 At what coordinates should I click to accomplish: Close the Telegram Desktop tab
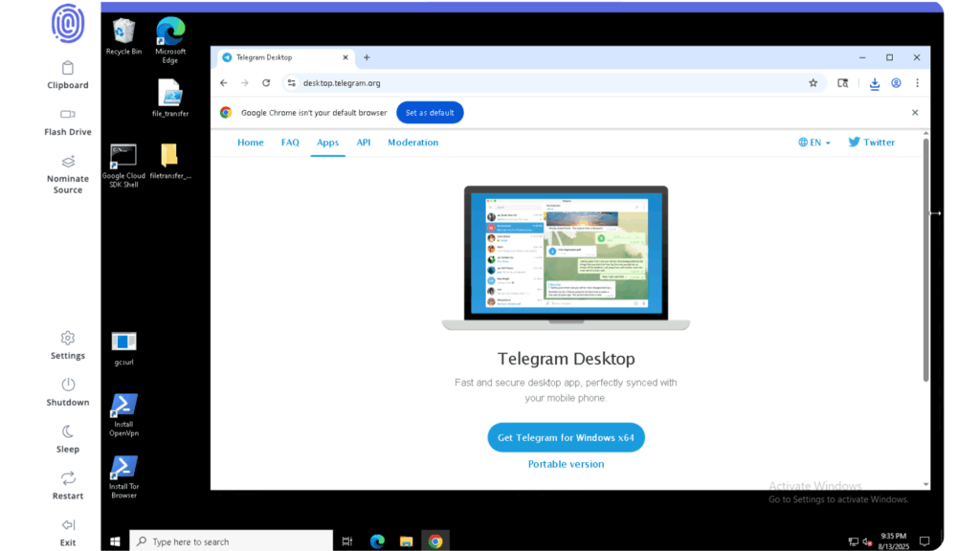point(345,57)
